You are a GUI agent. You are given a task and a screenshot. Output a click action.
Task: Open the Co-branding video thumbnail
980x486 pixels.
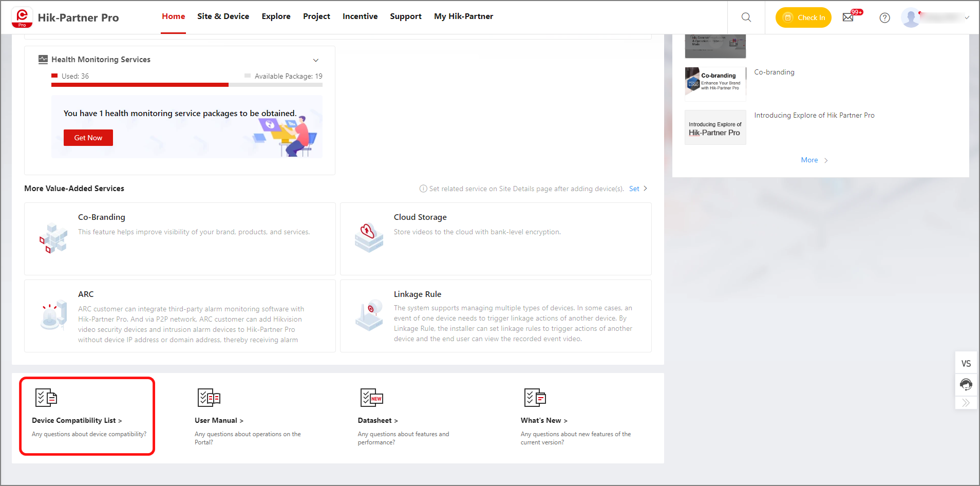click(715, 84)
